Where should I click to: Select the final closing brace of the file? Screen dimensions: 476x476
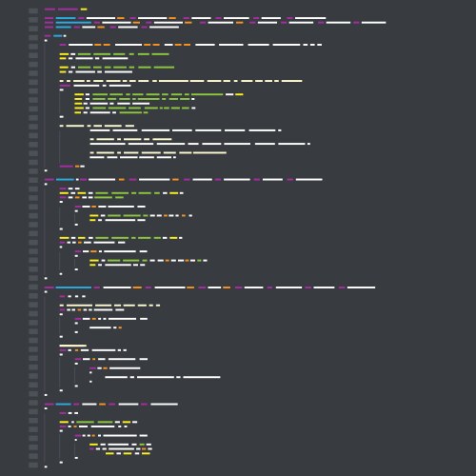(x=46, y=466)
